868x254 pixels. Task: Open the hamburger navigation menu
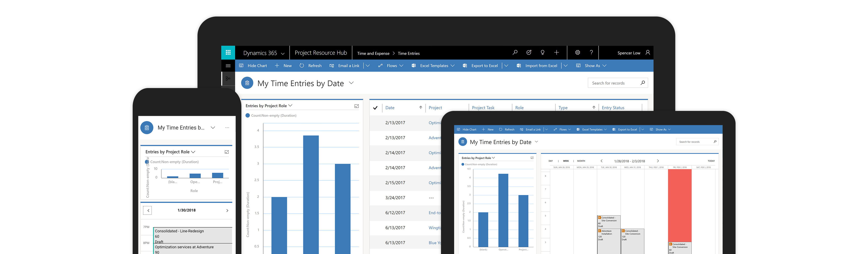[x=228, y=66]
